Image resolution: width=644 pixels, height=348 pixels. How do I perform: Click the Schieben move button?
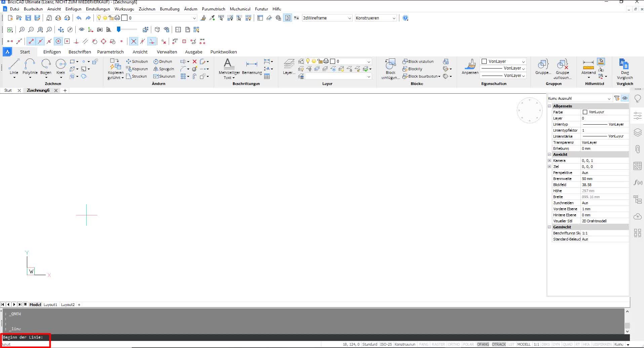137,61
